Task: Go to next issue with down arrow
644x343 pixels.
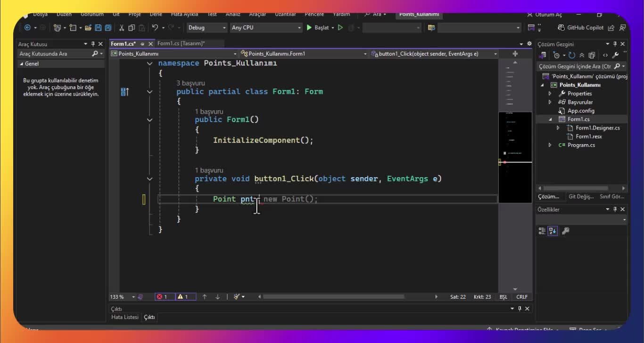Action: point(218,297)
